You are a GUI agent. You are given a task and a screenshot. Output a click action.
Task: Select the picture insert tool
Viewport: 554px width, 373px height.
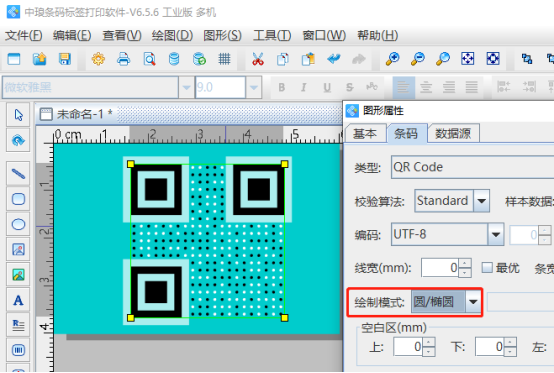[18, 274]
